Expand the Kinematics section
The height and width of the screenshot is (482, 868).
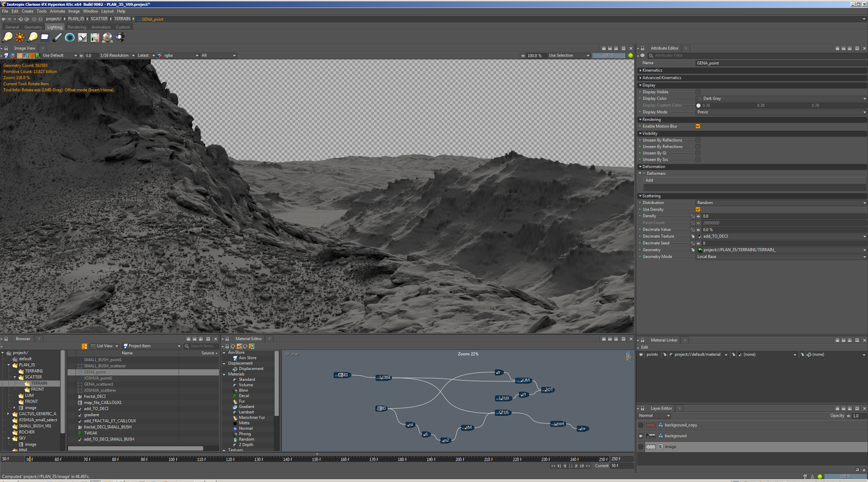pos(652,71)
